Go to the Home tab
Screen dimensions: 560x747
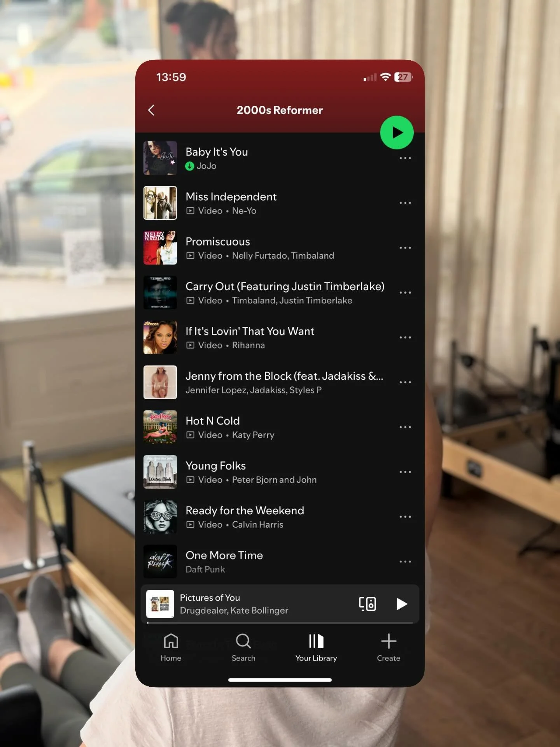(x=171, y=647)
